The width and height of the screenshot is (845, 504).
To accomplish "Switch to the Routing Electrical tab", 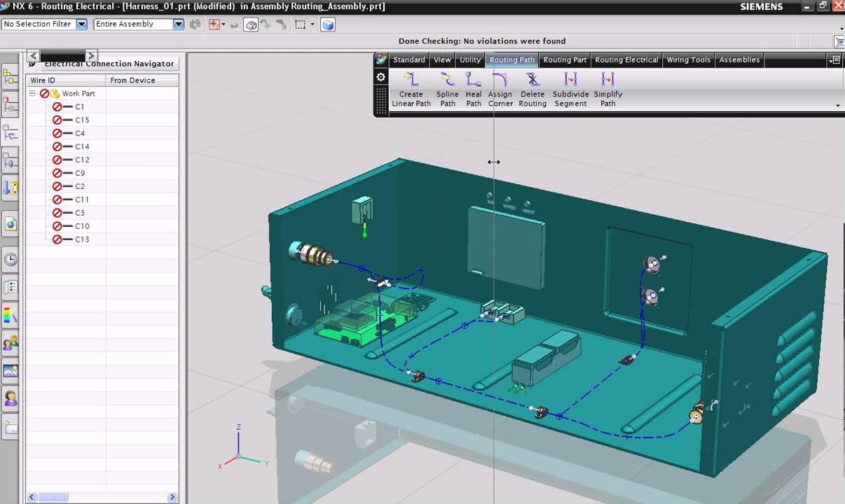I will tap(626, 59).
